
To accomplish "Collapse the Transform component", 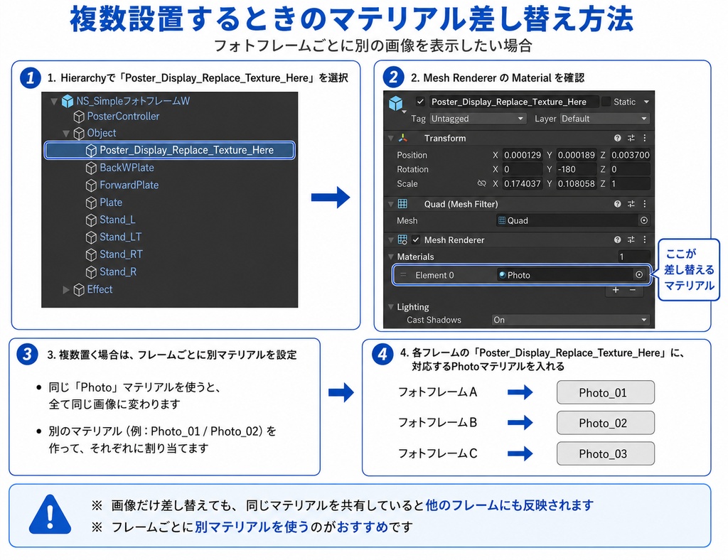I will pyautogui.click(x=391, y=139).
